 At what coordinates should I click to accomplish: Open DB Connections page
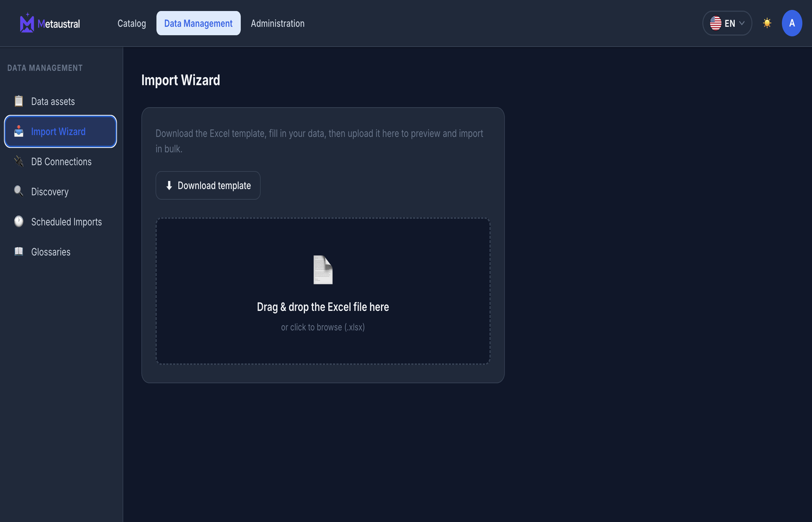coord(60,162)
